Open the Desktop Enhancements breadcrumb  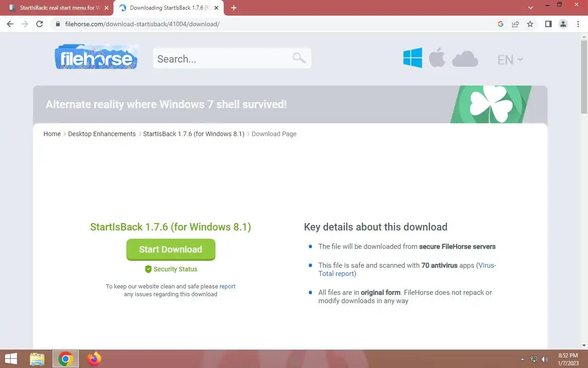click(x=102, y=134)
